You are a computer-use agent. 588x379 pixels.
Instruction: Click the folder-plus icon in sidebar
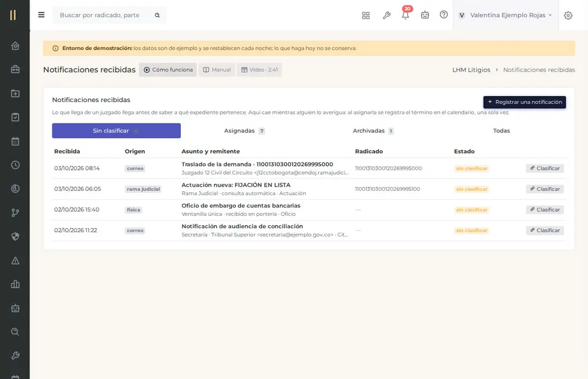15,94
